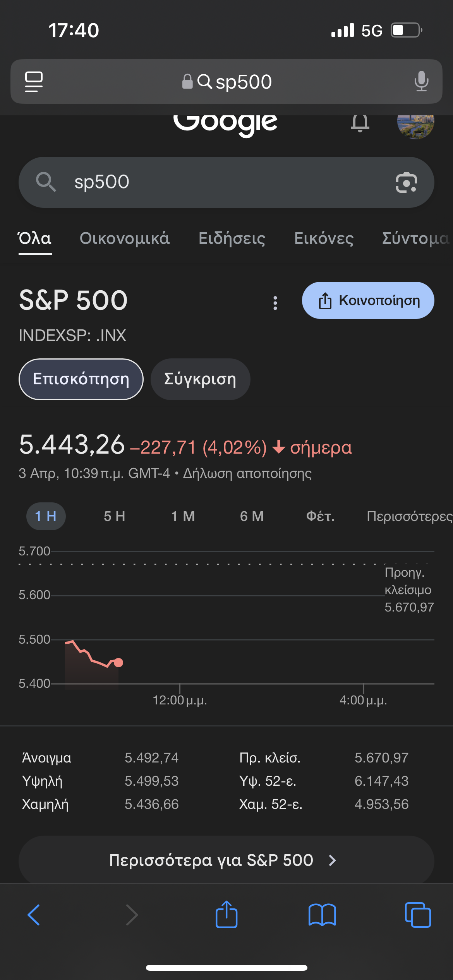Switch to the Σύγκριση compare chip

200,379
